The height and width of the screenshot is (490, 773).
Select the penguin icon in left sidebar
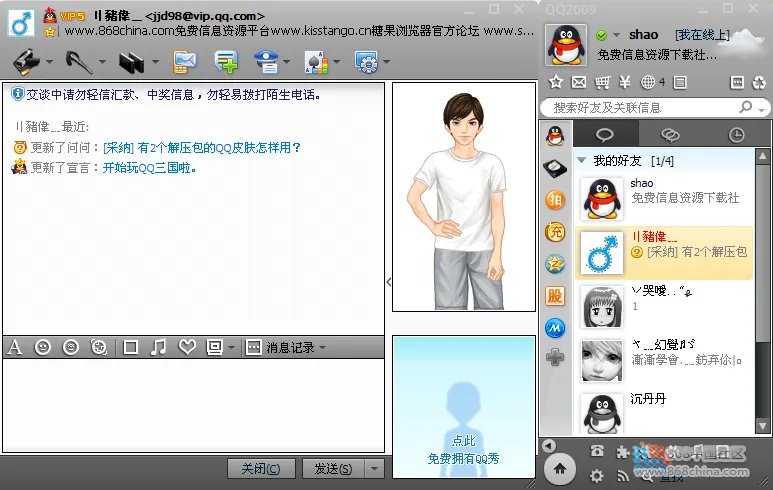pos(555,135)
